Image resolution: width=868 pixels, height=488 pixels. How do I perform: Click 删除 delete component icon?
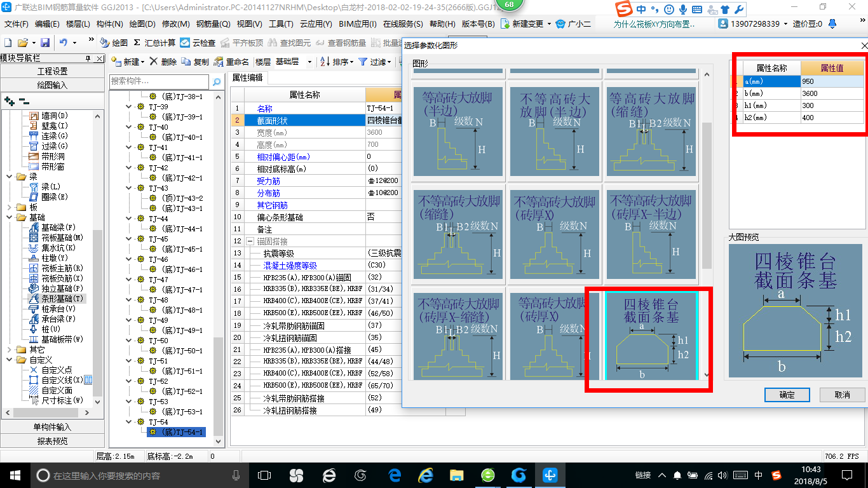pos(163,62)
